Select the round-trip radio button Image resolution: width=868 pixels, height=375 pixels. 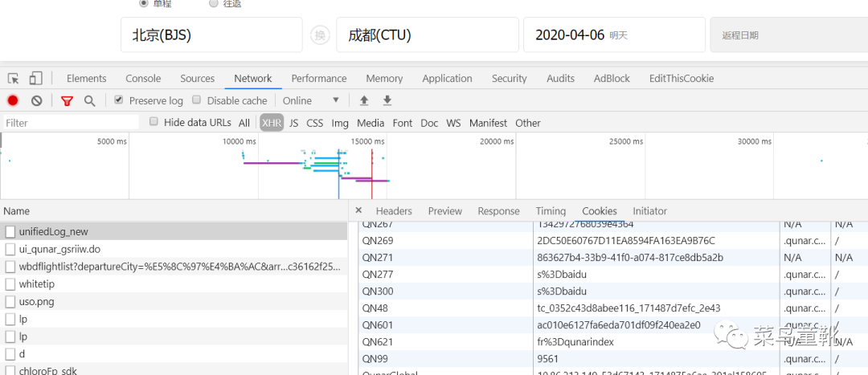[214, 2]
